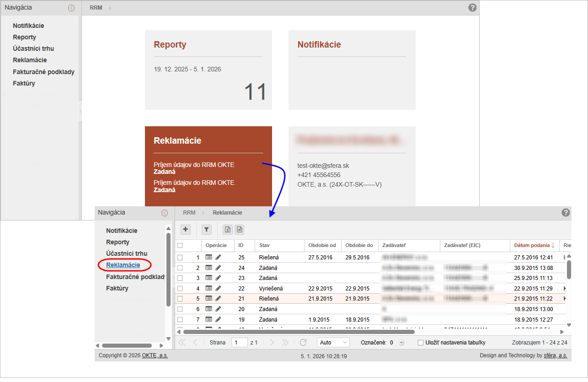Click the help question mark icon in the upper panel

point(473,8)
